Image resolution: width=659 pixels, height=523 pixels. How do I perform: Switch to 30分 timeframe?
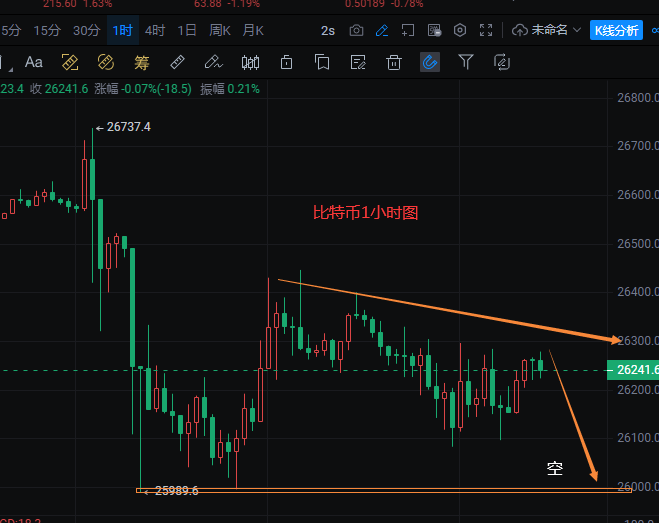(x=87, y=30)
